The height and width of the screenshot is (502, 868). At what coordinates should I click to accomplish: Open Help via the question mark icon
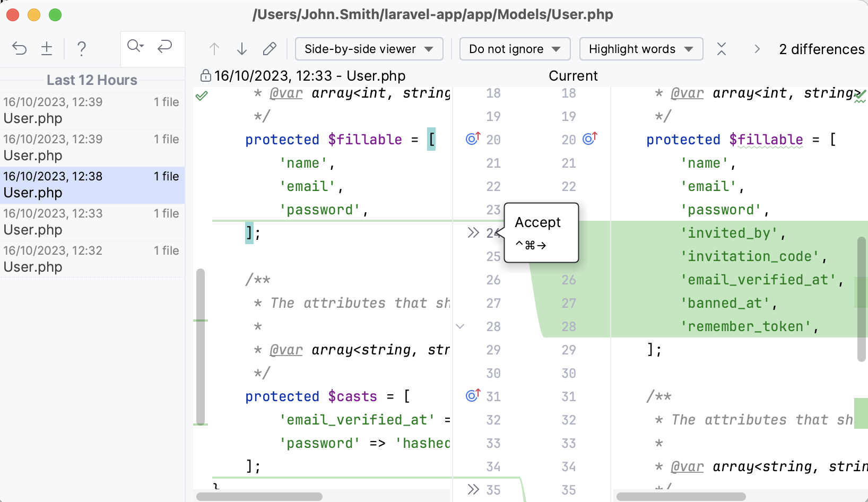[82, 48]
